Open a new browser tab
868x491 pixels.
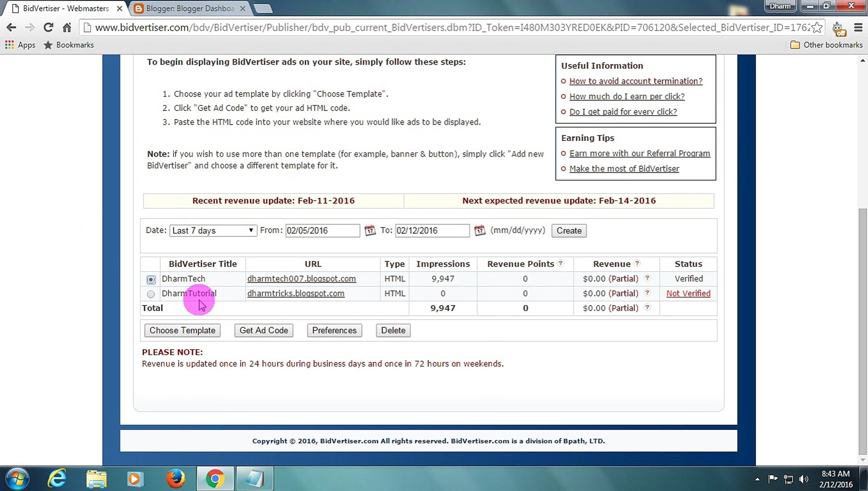click(x=263, y=9)
